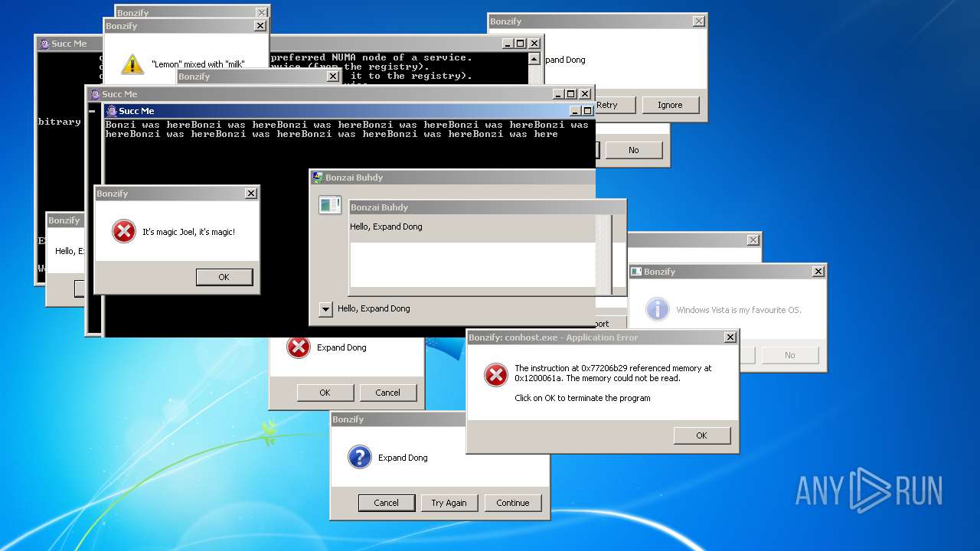Click the red error icon beside It's magic Joel
This screenshot has height=551, width=980.
pyautogui.click(x=124, y=231)
